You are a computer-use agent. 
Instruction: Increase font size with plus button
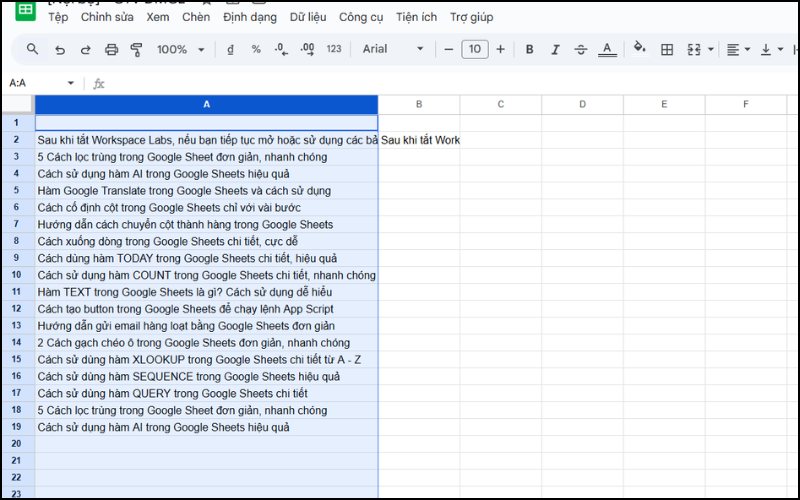click(500, 49)
